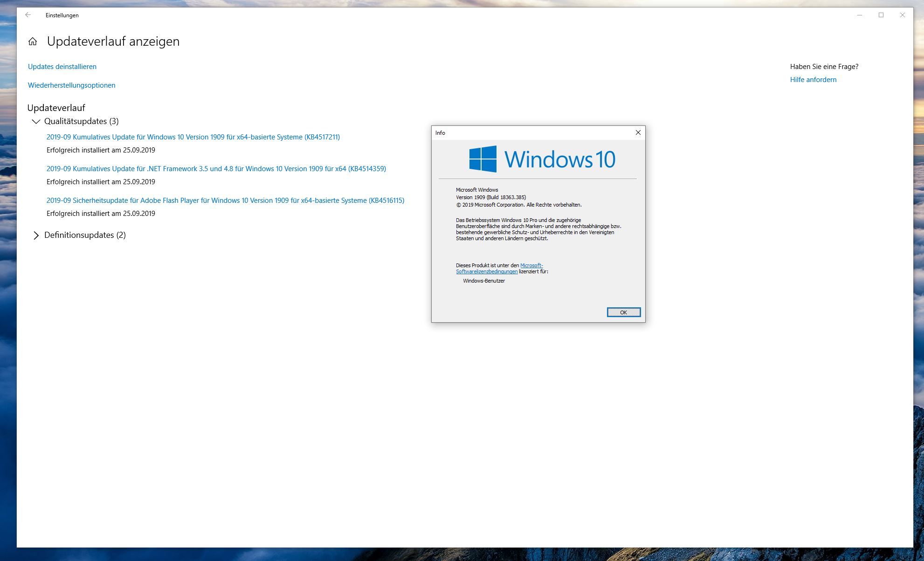
Task: Close the Info dialog with its X
Action: 638,133
